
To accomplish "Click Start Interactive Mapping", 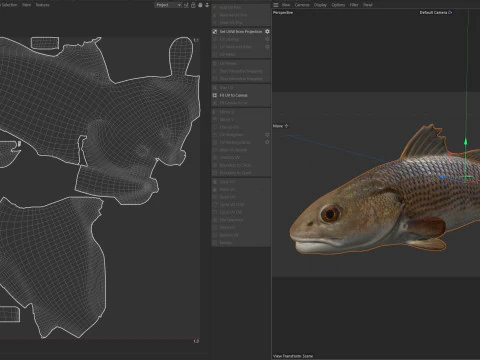I will (241, 71).
